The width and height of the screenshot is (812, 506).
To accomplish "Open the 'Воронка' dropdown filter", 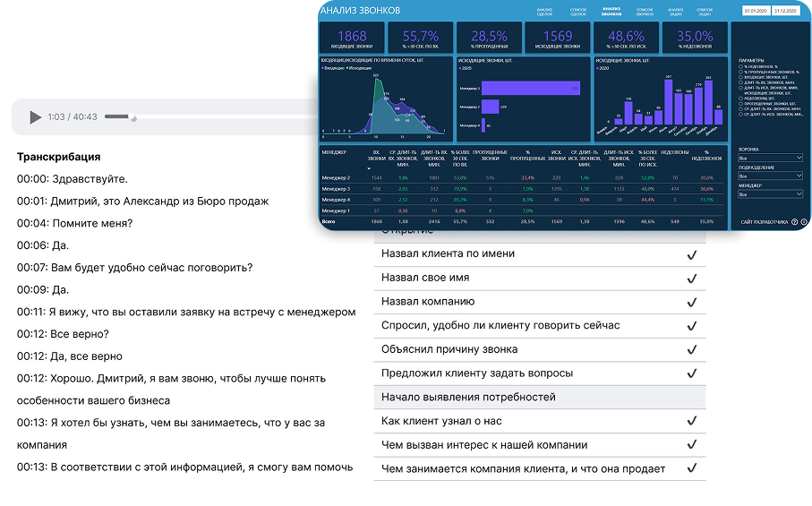I will [771, 158].
